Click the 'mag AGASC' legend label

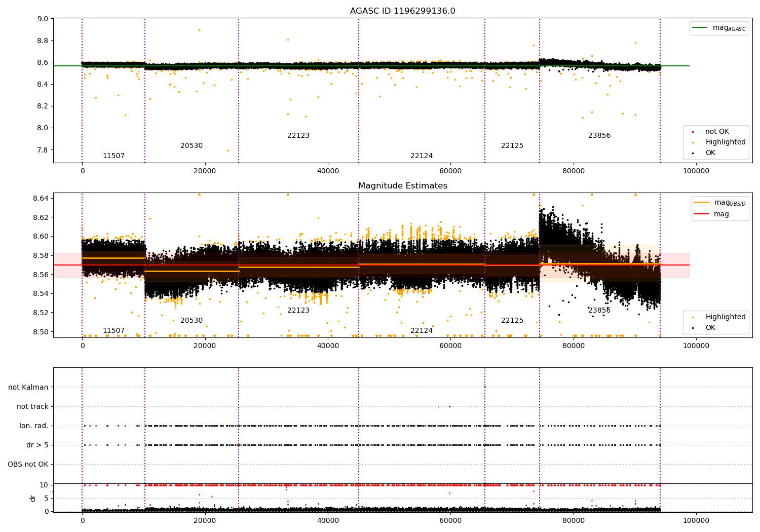(729, 28)
